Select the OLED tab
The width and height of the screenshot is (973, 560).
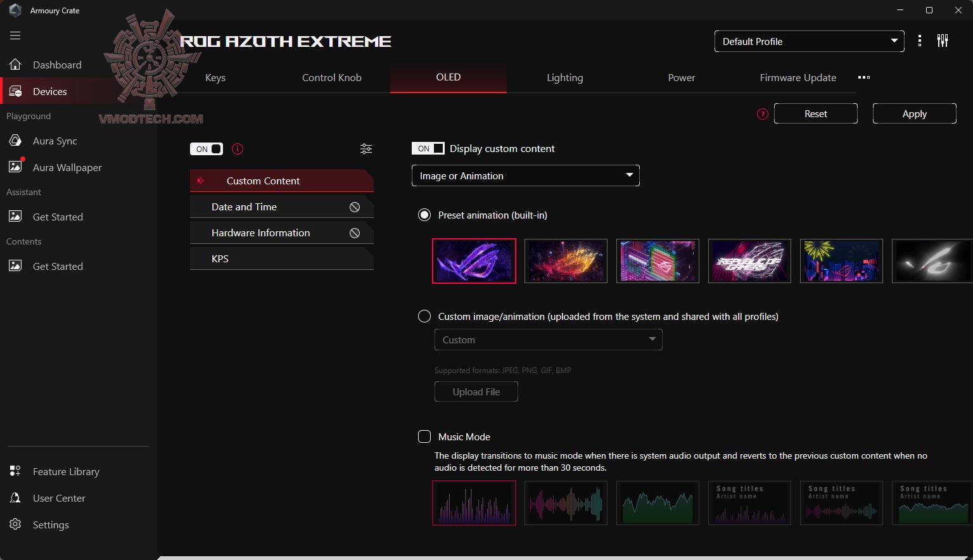(x=448, y=77)
